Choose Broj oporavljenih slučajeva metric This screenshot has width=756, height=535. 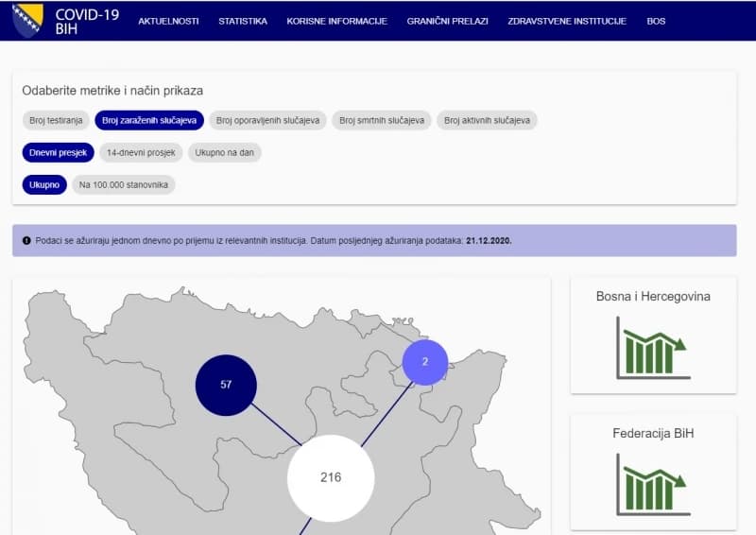[267, 120]
